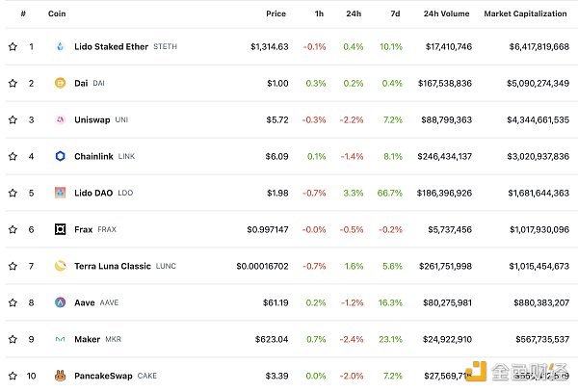The height and width of the screenshot is (392, 578).
Task: Click the Lido DAO logo icon
Action: coord(59,193)
